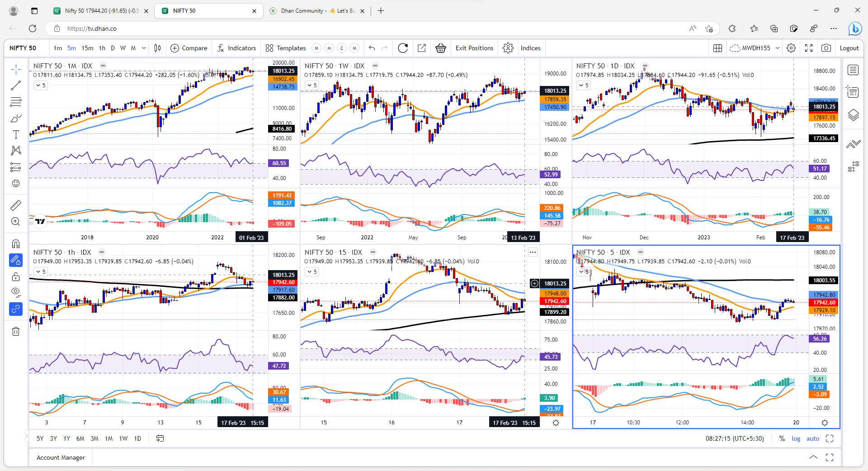
Task: Set date range to 6M
Action: click(80, 438)
